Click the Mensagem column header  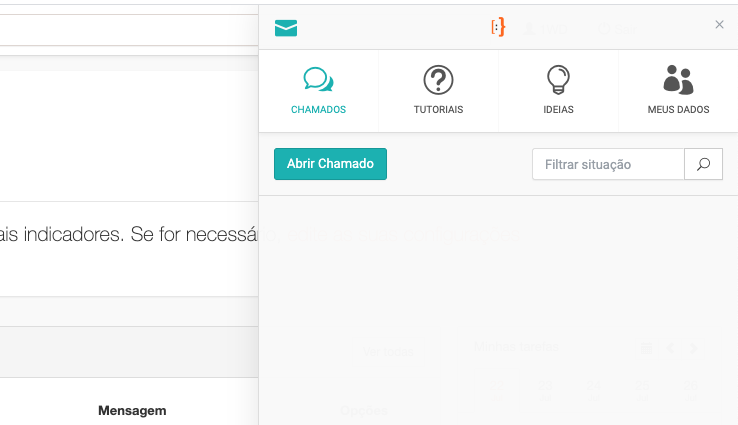pos(132,410)
